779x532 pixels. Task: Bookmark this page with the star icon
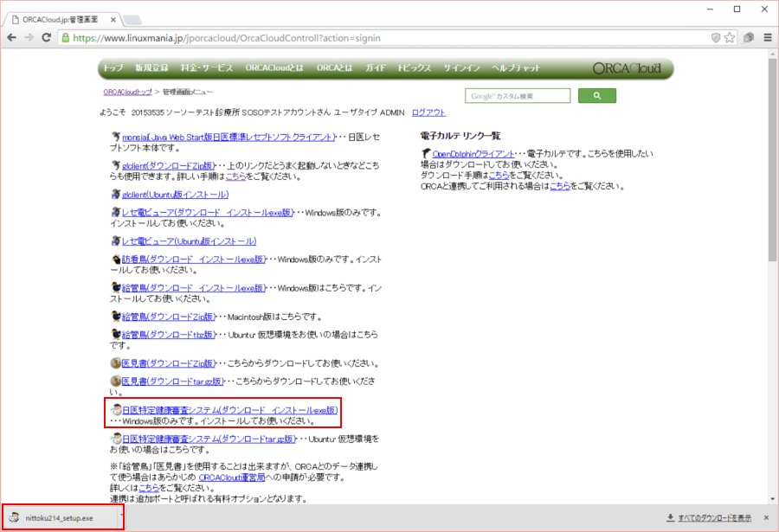[x=730, y=38]
